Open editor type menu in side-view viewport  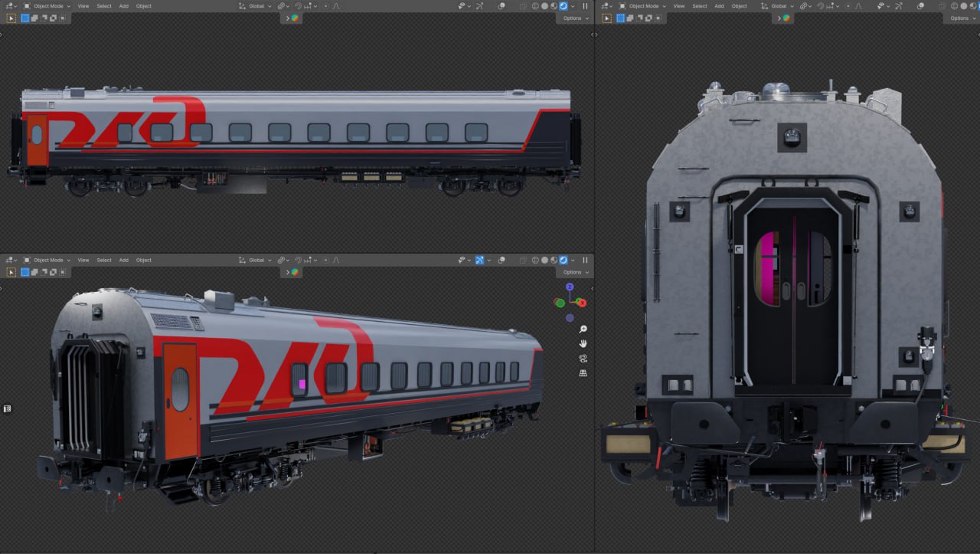(x=11, y=6)
